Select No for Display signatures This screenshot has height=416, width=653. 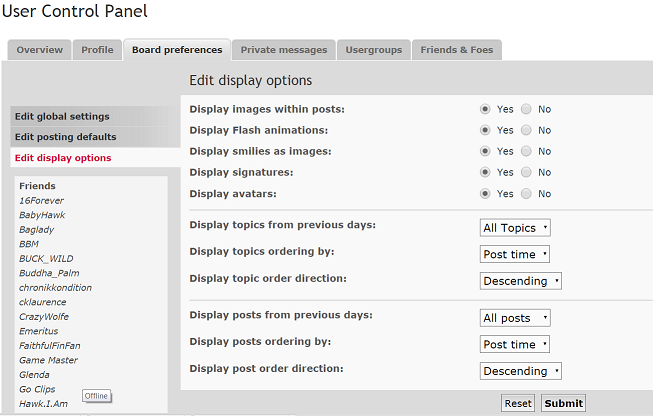click(x=526, y=172)
